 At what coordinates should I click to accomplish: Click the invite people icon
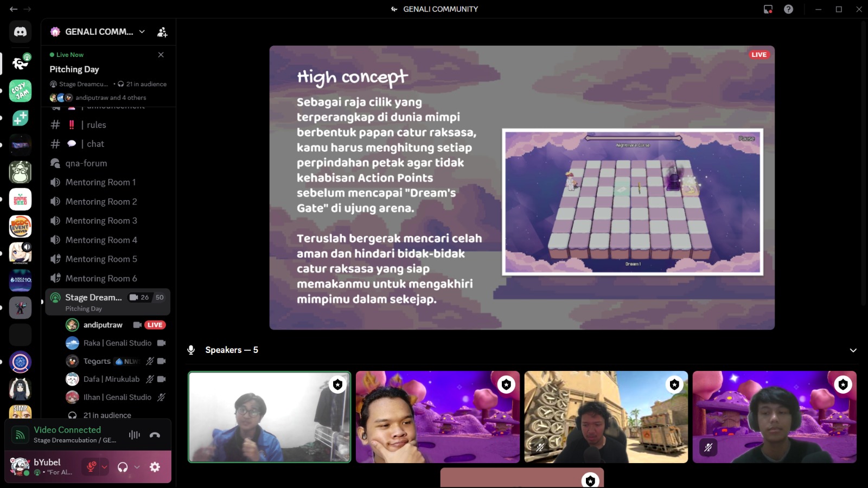(x=162, y=32)
